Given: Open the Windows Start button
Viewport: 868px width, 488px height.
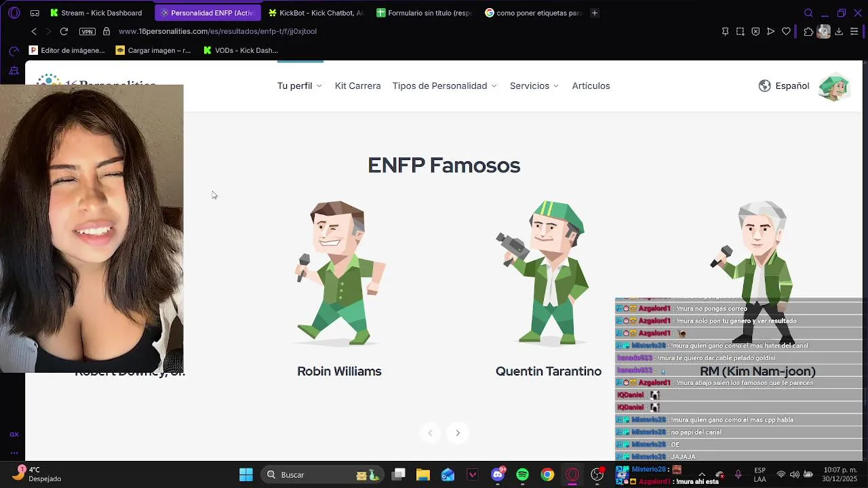Looking at the screenshot, I should point(246,474).
